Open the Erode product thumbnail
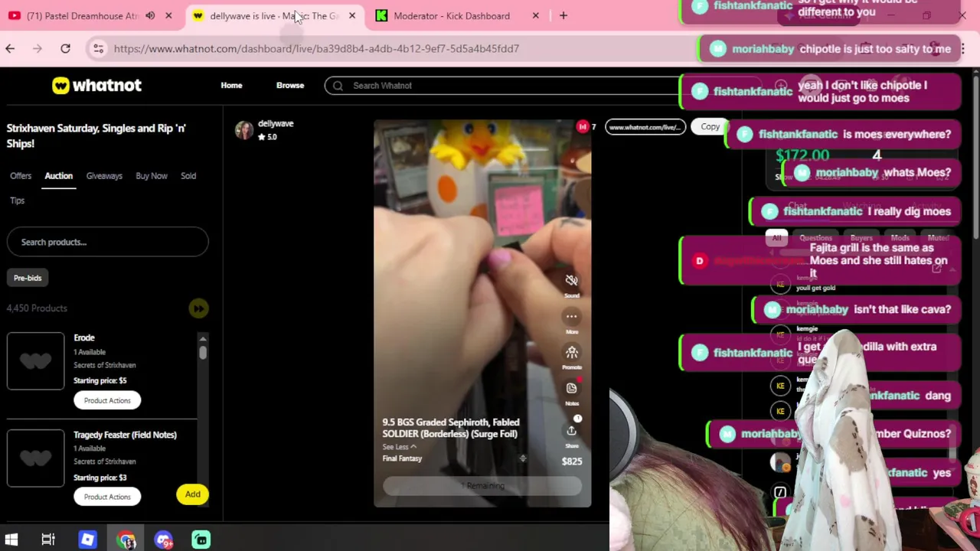 tap(35, 361)
